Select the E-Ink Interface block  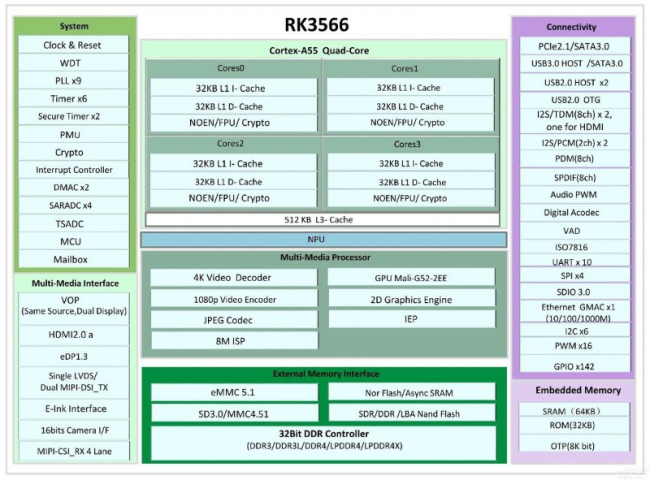pos(74,409)
